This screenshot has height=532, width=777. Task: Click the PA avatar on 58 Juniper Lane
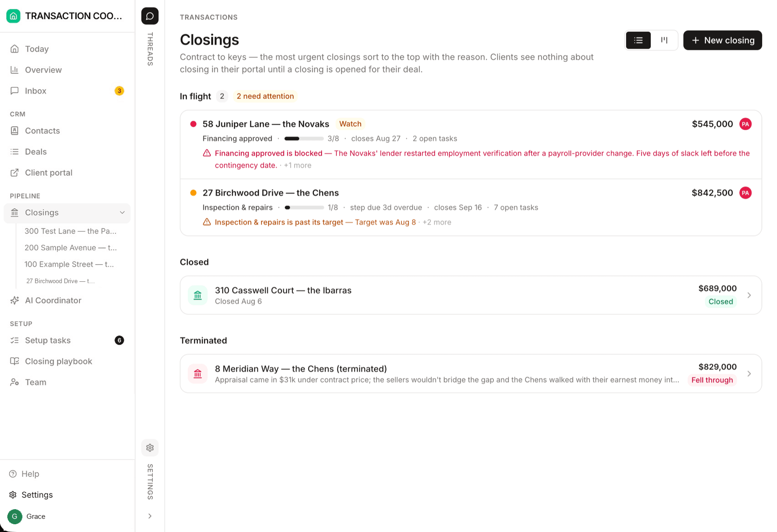pyautogui.click(x=745, y=124)
